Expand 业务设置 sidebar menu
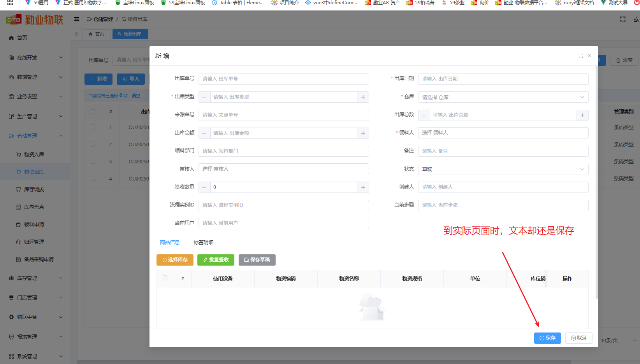Viewport: 640px width, 364px height. coord(35,96)
